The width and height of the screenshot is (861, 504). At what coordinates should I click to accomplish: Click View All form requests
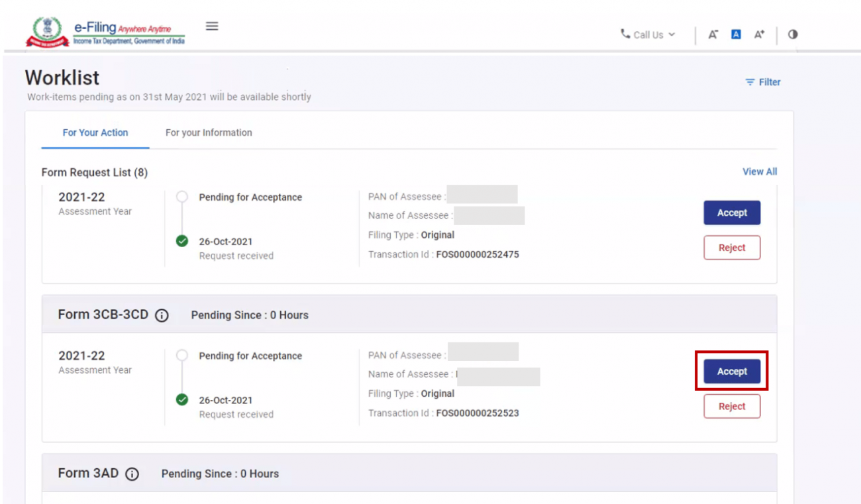pos(760,172)
